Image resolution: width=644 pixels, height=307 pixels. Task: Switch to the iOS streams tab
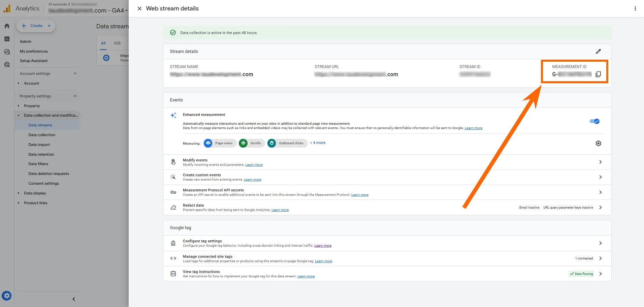coord(117,43)
